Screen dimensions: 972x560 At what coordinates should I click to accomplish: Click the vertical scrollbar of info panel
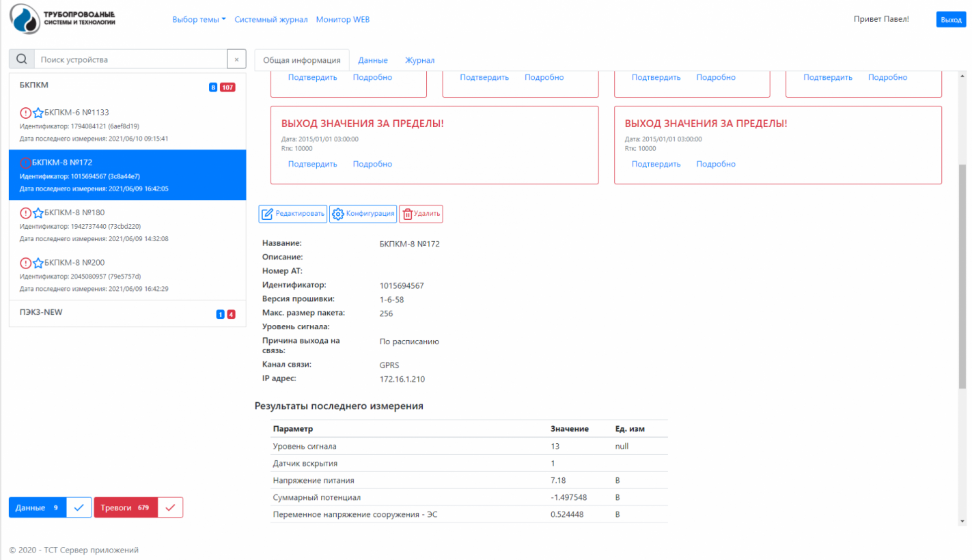click(962, 273)
